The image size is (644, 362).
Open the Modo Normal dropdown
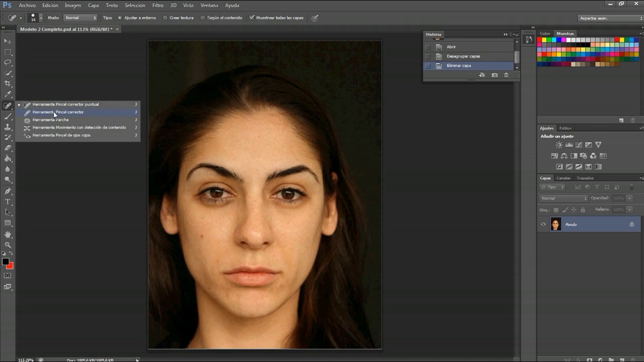pyautogui.click(x=80, y=18)
